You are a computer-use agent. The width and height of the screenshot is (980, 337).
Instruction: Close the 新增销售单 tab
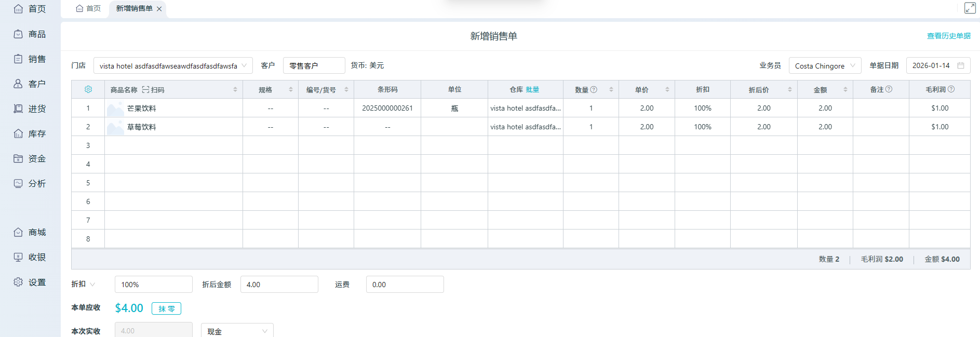point(159,9)
